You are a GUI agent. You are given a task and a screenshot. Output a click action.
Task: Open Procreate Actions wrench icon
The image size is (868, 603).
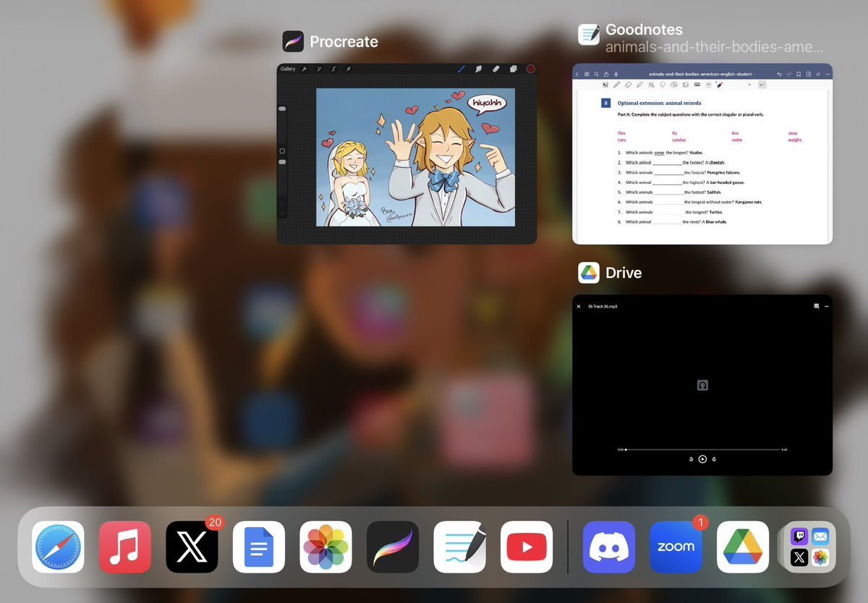(x=304, y=69)
